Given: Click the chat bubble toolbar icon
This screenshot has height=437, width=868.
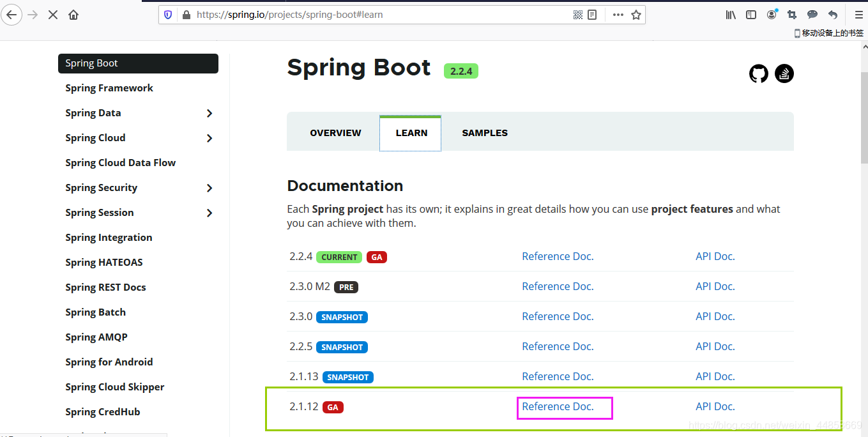Looking at the screenshot, I should [812, 15].
